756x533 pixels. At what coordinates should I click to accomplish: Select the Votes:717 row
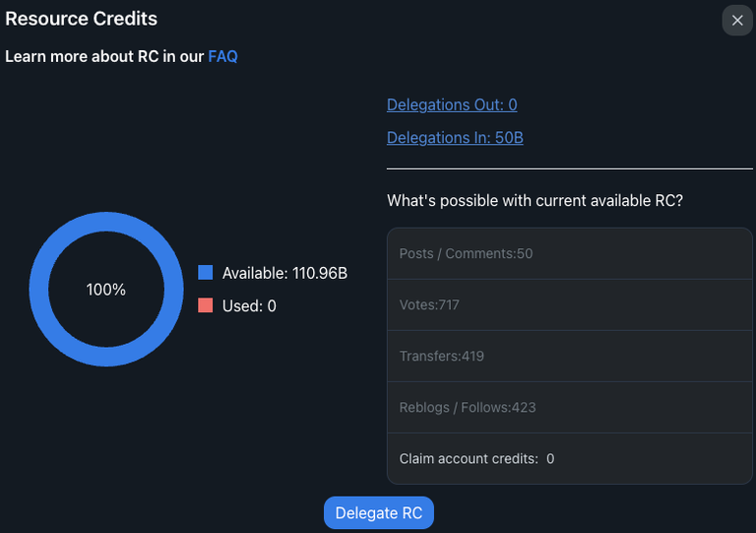(569, 304)
